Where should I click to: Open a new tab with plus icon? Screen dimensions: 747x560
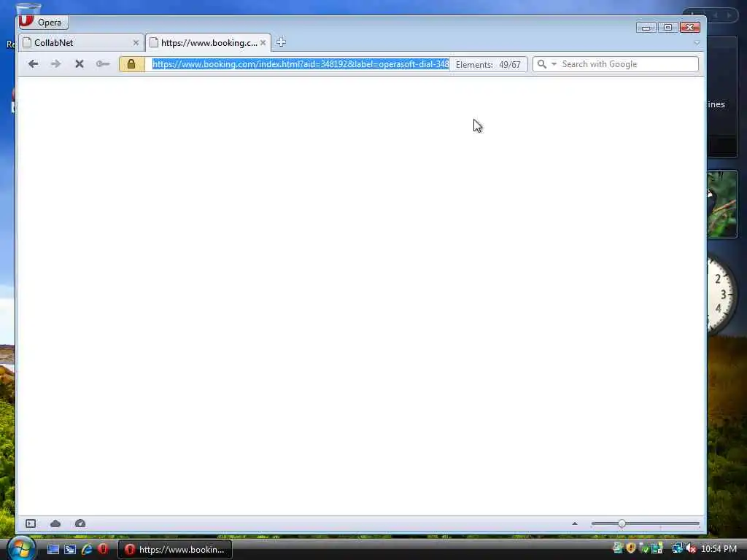pyautogui.click(x=281, y=42)
